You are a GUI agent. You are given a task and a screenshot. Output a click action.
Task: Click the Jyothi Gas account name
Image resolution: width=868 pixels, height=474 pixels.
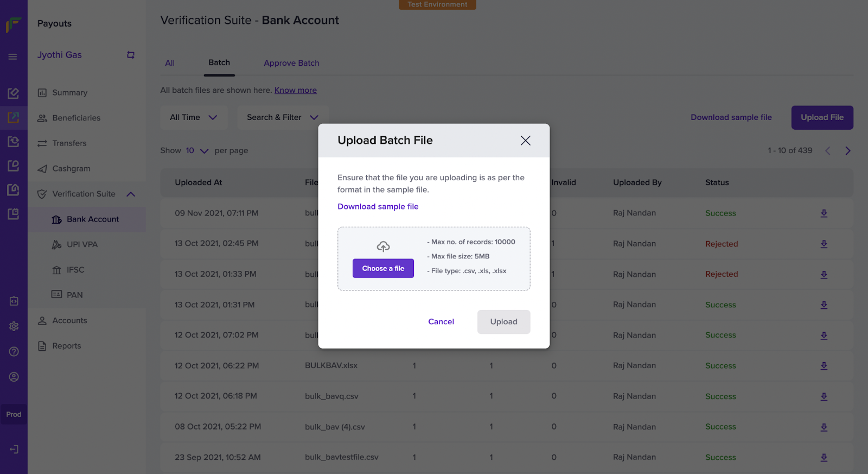click(60, 55)
